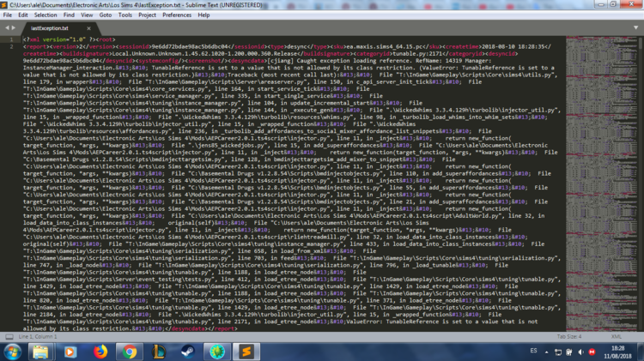This screenshot has height=361, width=644.
Task: Restore down the Sublime Text window
Action: (613, 4)
